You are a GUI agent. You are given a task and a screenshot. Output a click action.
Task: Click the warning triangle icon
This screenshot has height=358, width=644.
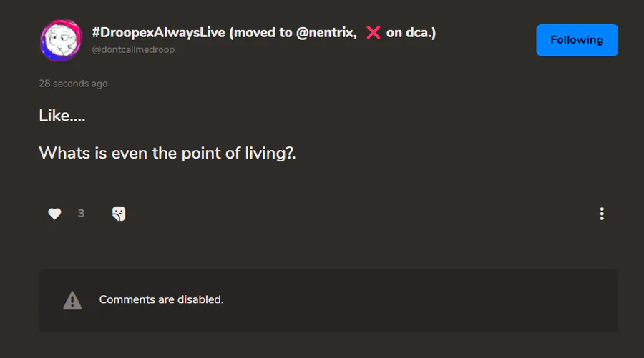click(x=72, y=300)
